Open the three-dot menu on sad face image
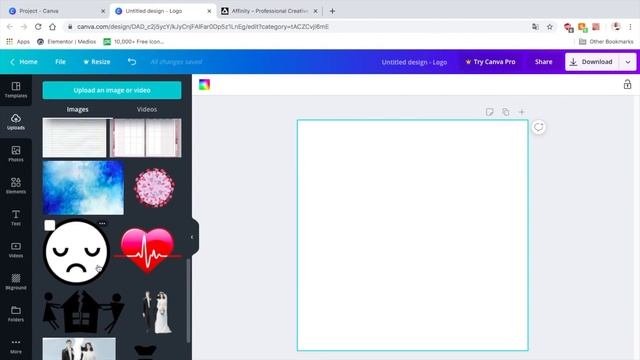640x360 pixels. pos(102,223)
